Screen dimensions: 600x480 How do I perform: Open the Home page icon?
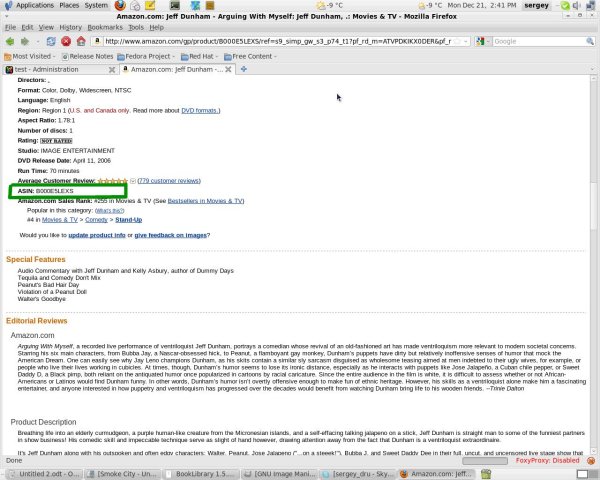pyautogui.click(x=81, y=41)
